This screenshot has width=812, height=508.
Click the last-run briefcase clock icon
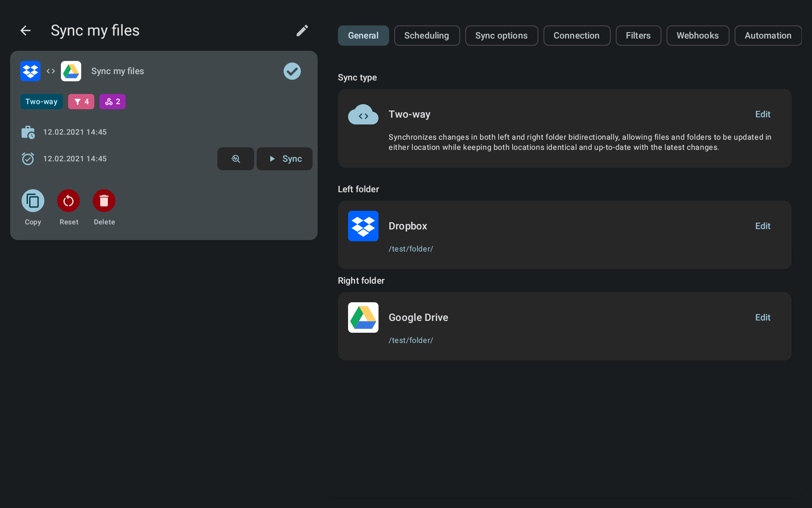[28, 132]
